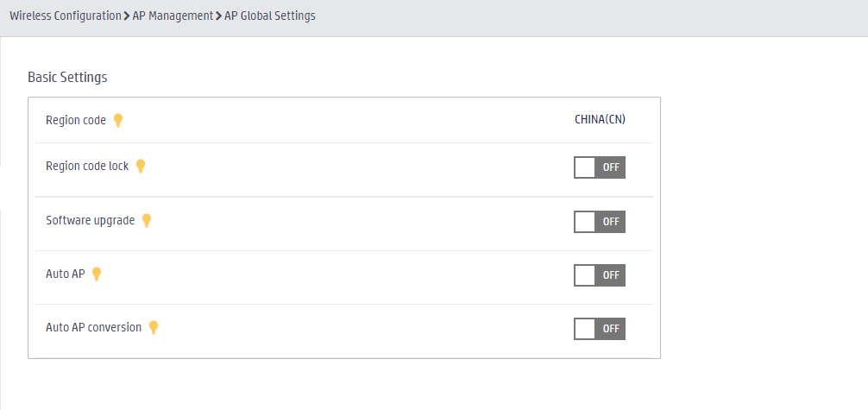Screen dimensions: 868x410
Task: Click the Software upgrade label text
Action: (x=91, y=220)
